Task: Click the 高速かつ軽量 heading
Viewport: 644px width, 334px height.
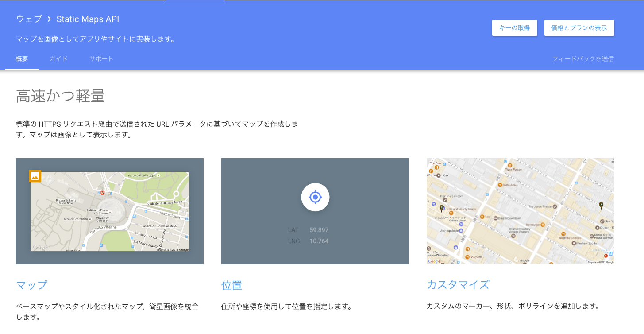Action: (x=60, y=96)
